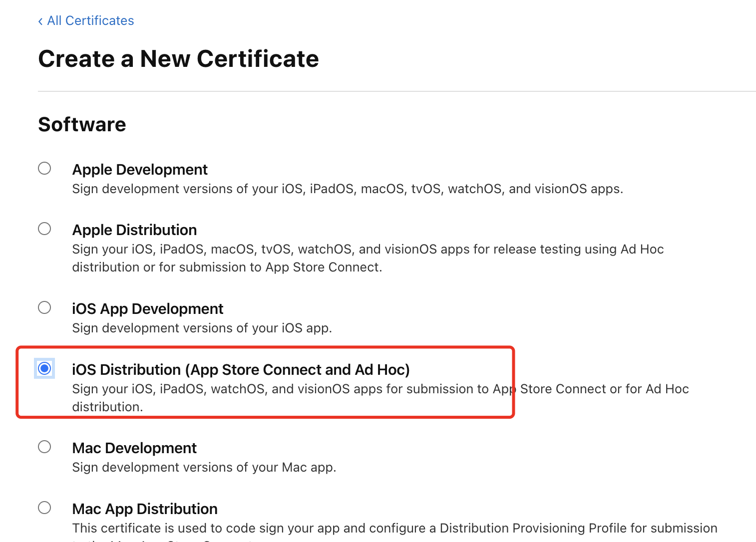This screenshot has width=756, height=542.
Task: Click the Mac App Distribution description about Provisioning Profile
Action: click(x=395, y=532)
